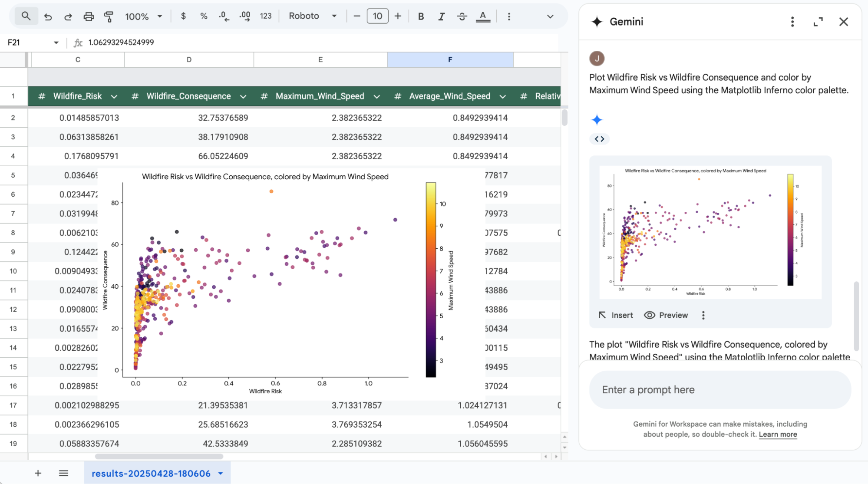Select cell containing 32.75376589
Viewport: 868px width, 484px height.
[189, 118]
